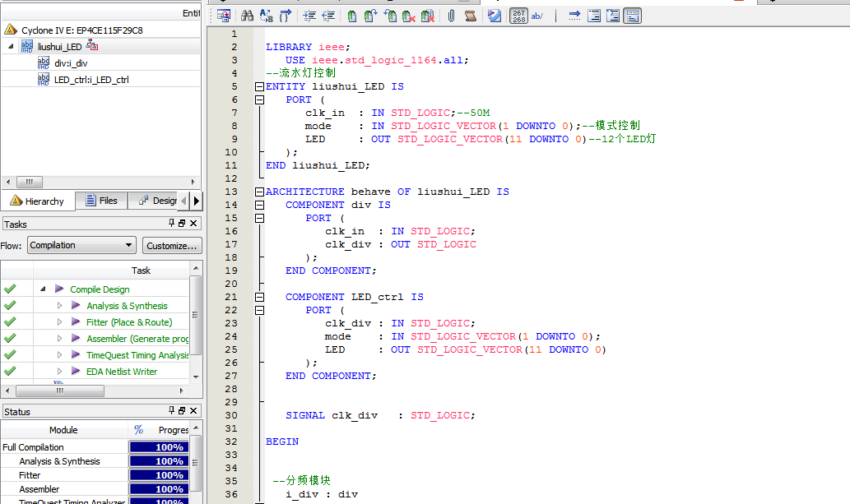Collapse the ENTITY liushui_LED code block
This screenshot has height=504, width=850.
[260, 86]
